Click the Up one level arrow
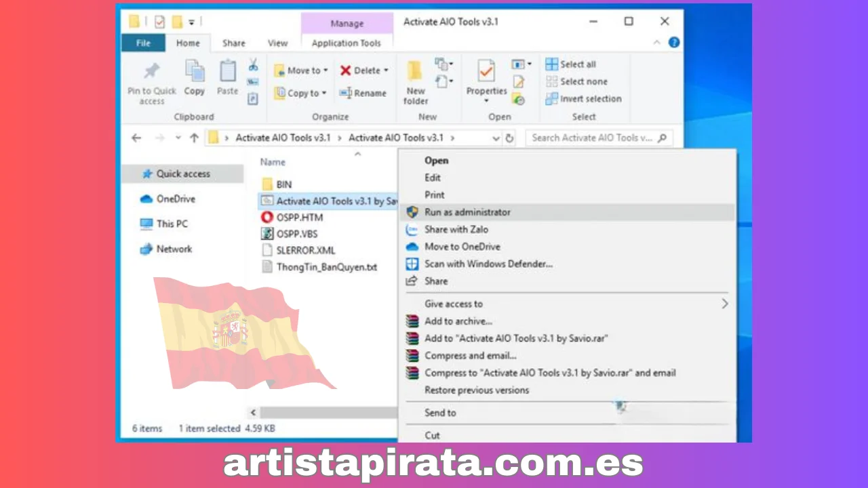The width and height of the screenshot is (868, 488). point(195,138)
